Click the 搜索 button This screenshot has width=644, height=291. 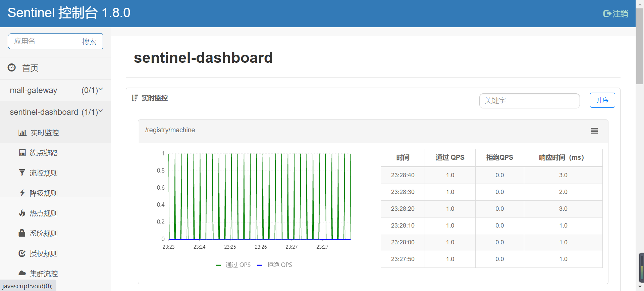click(x=90, y=41)
